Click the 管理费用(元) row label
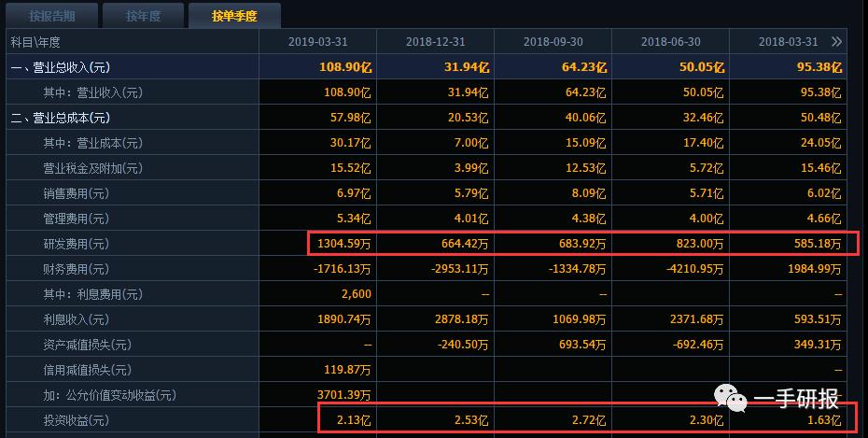Viewport: 868px width, 438px height. (77, 219)
